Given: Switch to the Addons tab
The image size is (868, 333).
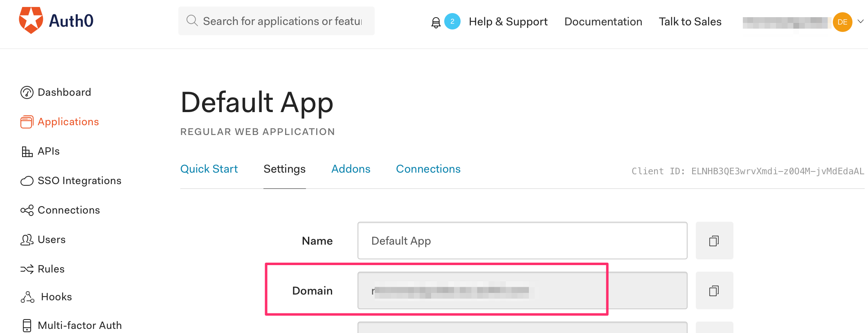Looking at the screenshot, I should pos(351,169).
